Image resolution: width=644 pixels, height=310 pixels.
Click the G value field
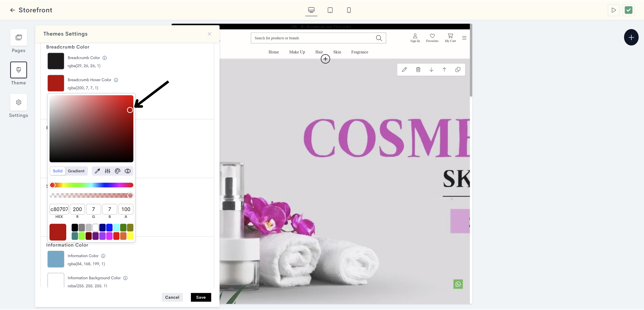(x=94, y=209)
